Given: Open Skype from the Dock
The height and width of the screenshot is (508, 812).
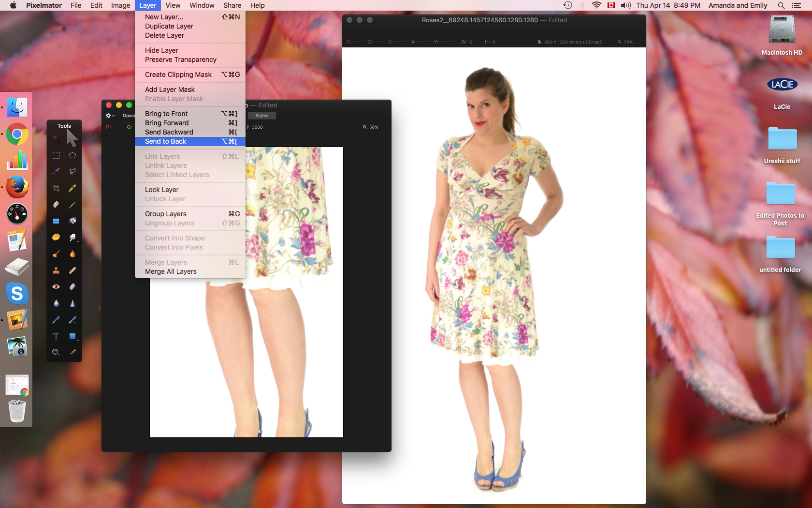Looking at the screenshot, I should (17, 293).
